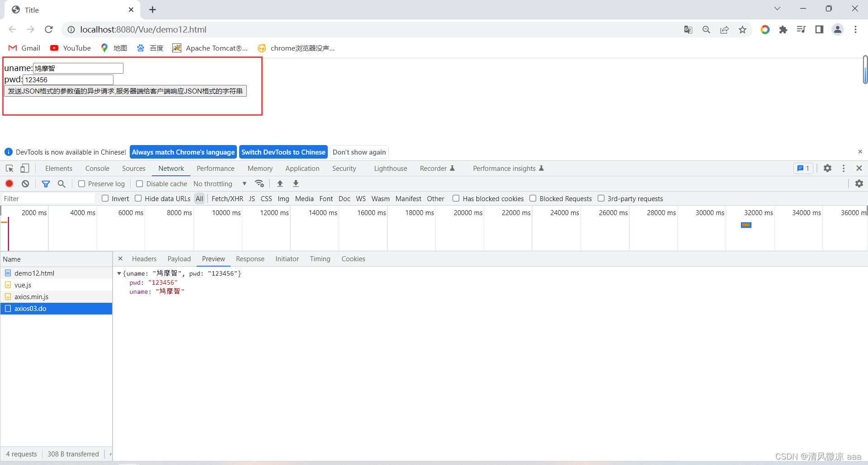The image size is (868, 465).
Task: Check Blocked Requests option
Action: pyautogui.click(x=533, y=198)
